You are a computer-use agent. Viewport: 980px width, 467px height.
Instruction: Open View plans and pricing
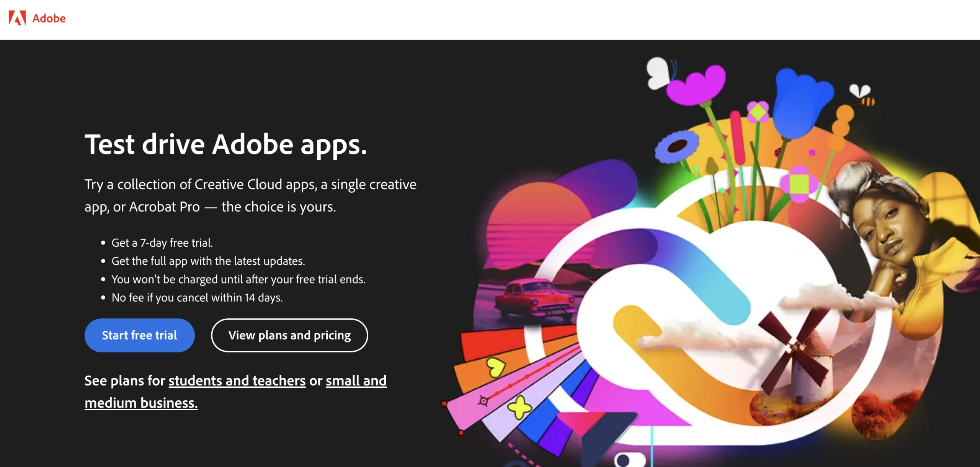[289, 335]
